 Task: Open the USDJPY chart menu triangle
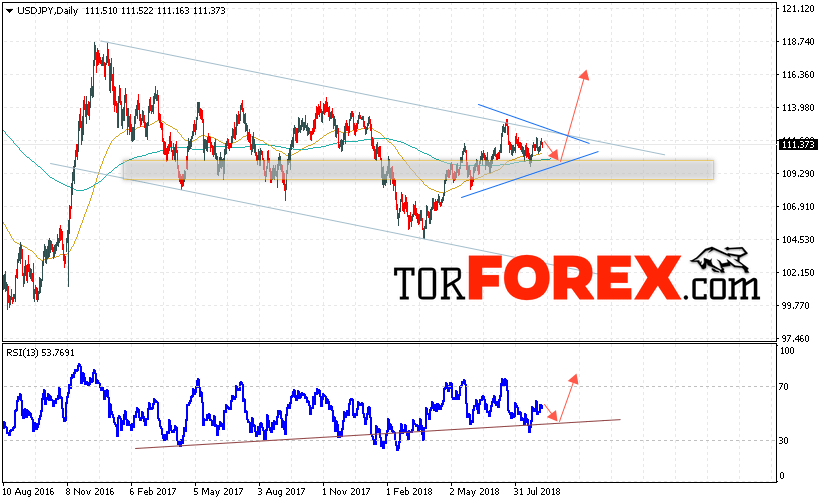(9, 11)
